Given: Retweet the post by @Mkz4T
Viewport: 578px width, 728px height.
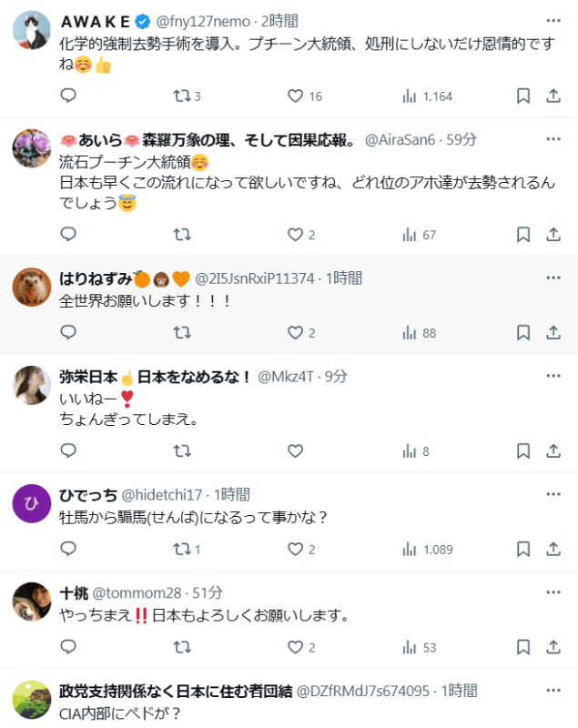Looking at the screenshot, I should tap(182, 450).
